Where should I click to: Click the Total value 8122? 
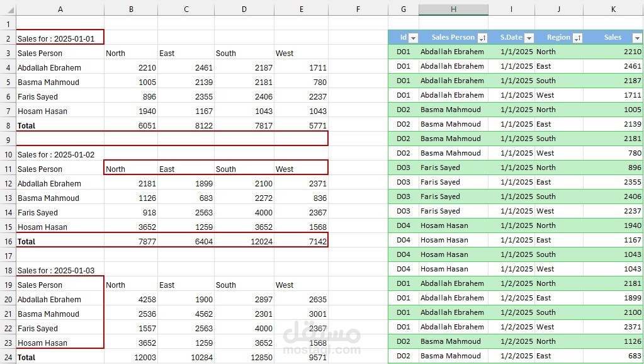tap(204, 126)
